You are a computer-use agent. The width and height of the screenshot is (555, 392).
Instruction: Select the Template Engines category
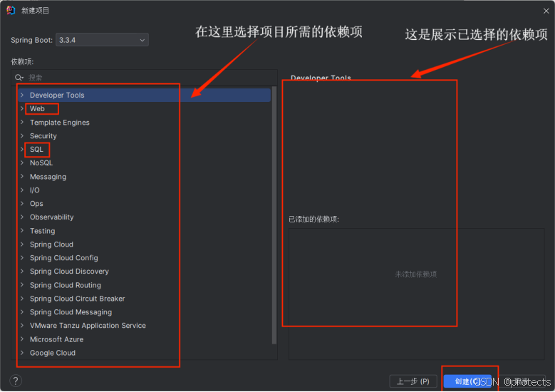pos(59,123)
